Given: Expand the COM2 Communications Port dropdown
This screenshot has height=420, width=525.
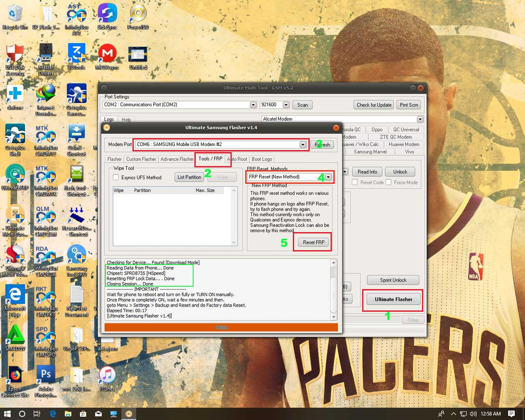Looking at the screenshot, I should [254, 105].
